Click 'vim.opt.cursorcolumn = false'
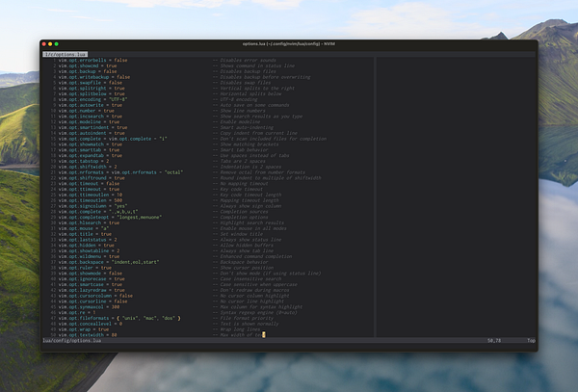 95,296
